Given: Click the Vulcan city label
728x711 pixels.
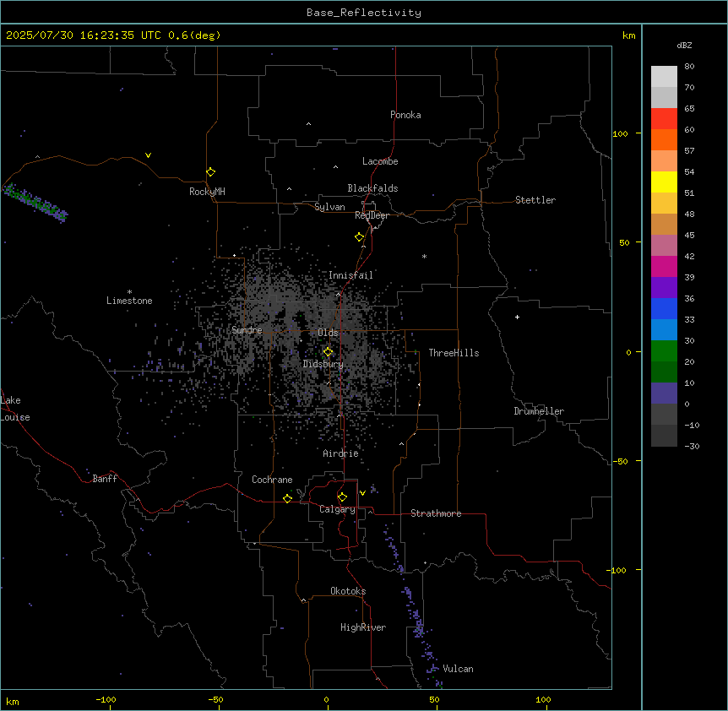Looking at the screenshot, I should point(458,669).
